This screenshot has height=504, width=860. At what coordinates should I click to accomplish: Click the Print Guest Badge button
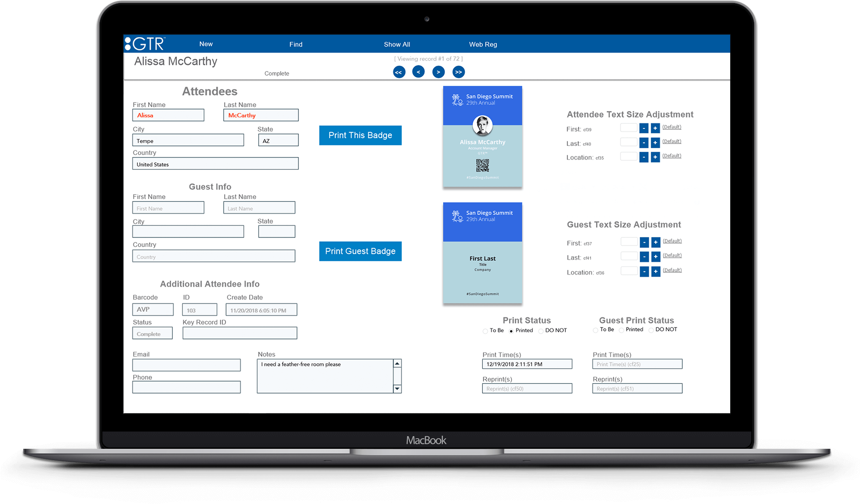[x=360, y=251]
